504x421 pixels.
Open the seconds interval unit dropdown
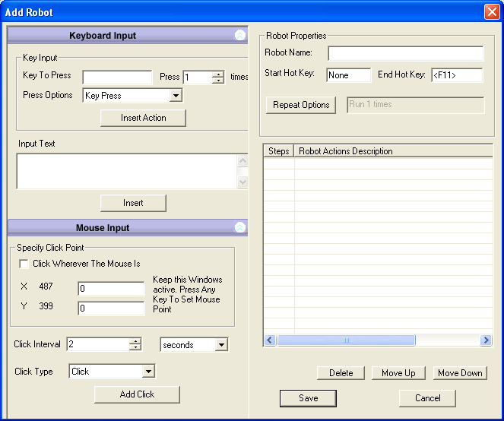pyautogui.click(x=221, y=345)
